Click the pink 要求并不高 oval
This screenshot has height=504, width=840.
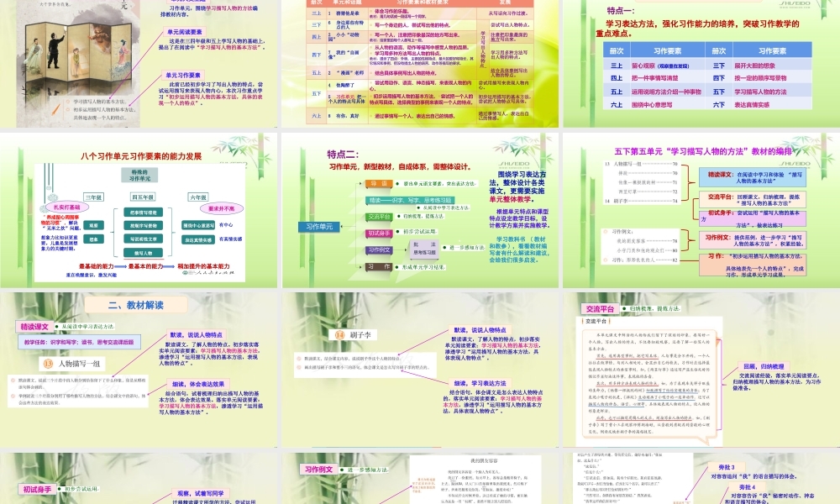pyautogui.click(x=221, y=208)
